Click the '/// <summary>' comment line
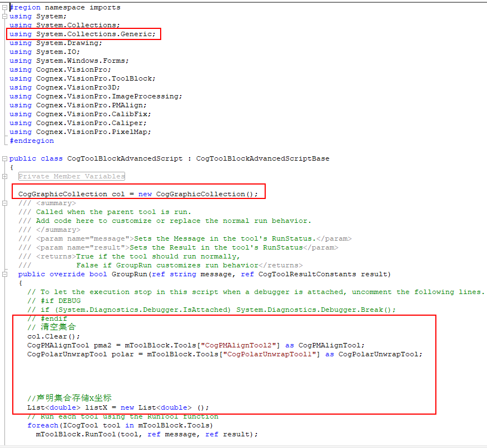The height and width of the screenshot is (448, 487). [x=47, y=203]
